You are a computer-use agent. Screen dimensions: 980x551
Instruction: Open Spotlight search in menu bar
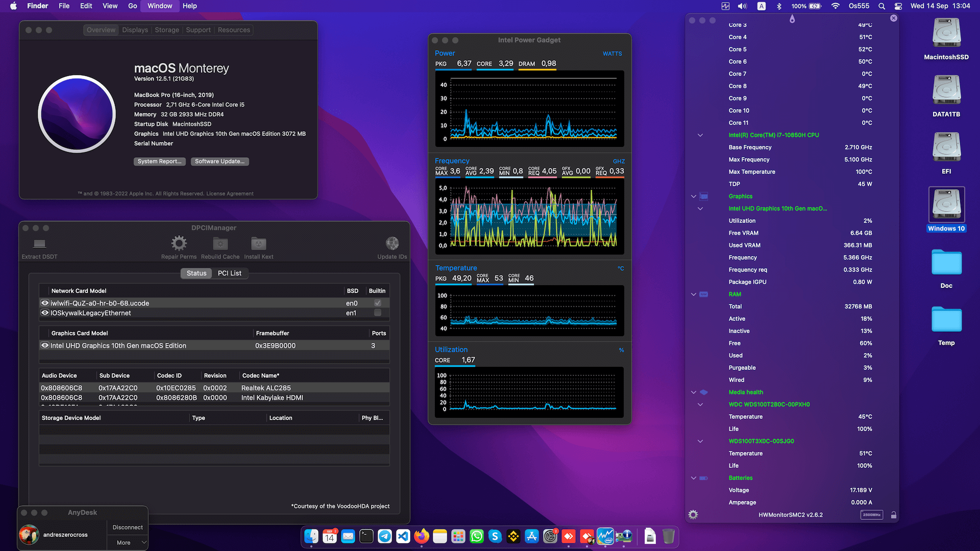pos(881,6)
